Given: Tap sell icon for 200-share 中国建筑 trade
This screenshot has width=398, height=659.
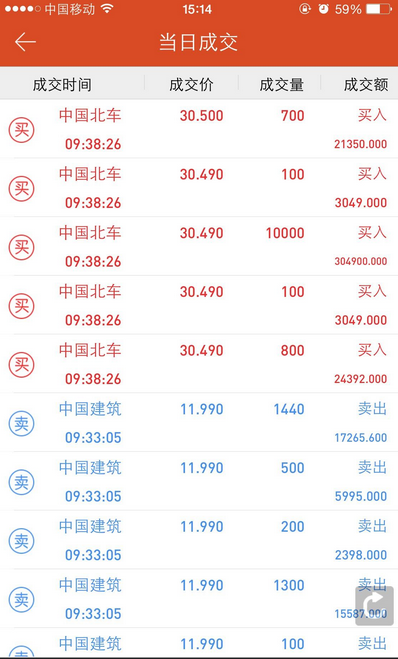Looking at the screenshot, I should 21,541.
